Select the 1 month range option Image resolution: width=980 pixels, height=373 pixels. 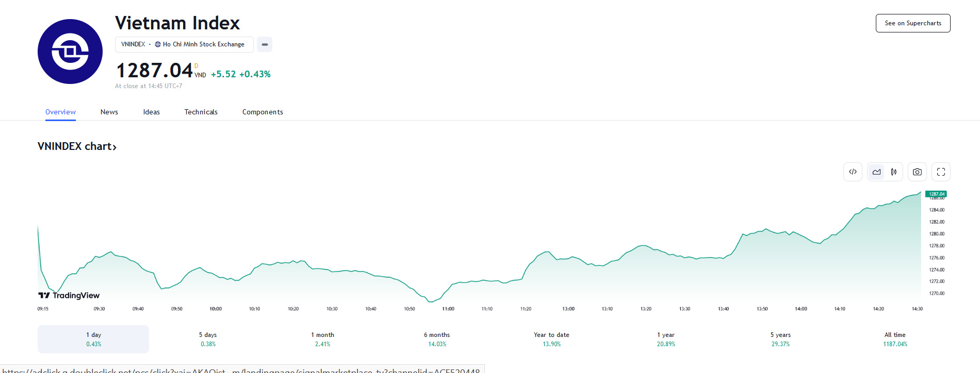pyautogui.click(x=322, y=339)
